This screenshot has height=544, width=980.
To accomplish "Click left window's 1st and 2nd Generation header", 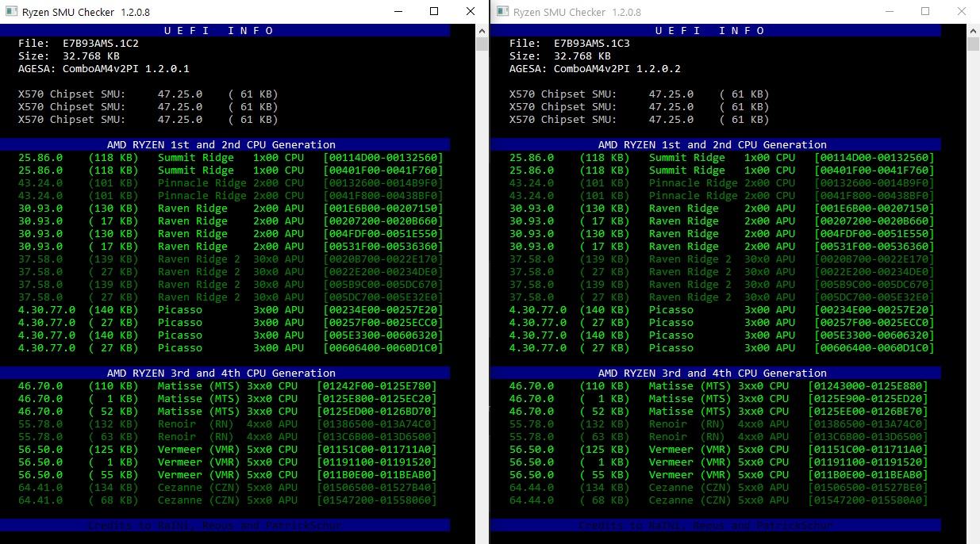I will [x=225, y=144].
